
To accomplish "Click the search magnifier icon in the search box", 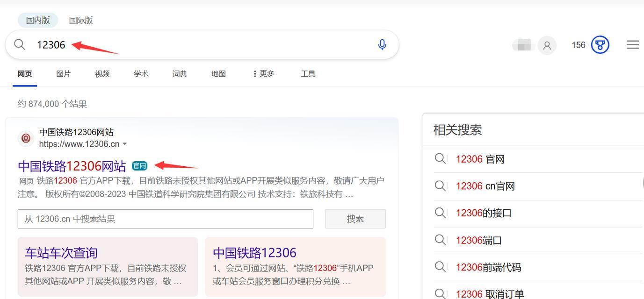I will coord(19,44).
